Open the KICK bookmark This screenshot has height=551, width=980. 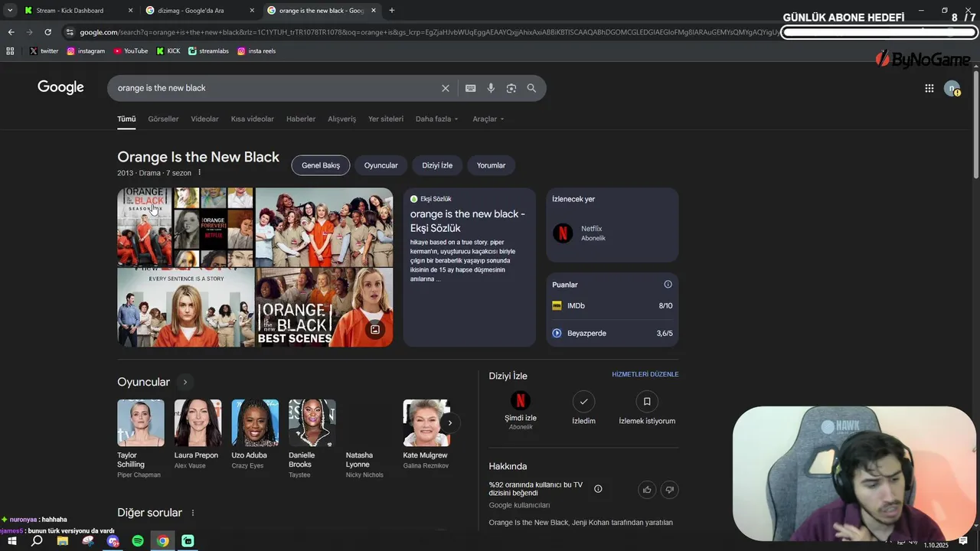[x=168, y=51]
